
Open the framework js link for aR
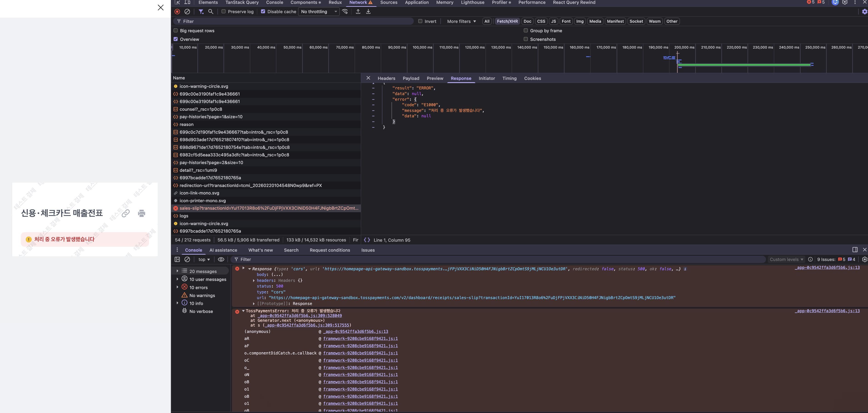(x=360, y=339)
